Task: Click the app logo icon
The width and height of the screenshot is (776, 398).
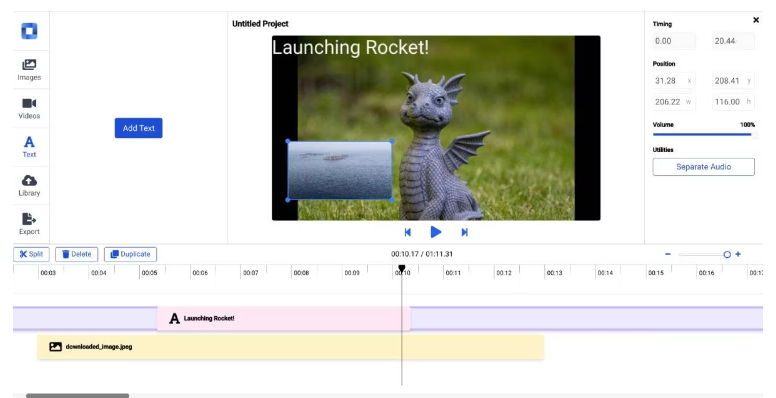Action: pyautogui.click(x=29, y=31)
